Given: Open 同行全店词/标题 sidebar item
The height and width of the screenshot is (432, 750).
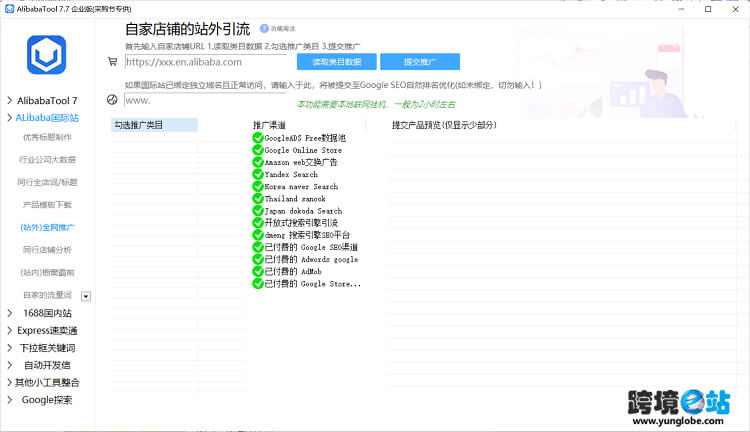Looking at the screenshot, I should 47,182.
